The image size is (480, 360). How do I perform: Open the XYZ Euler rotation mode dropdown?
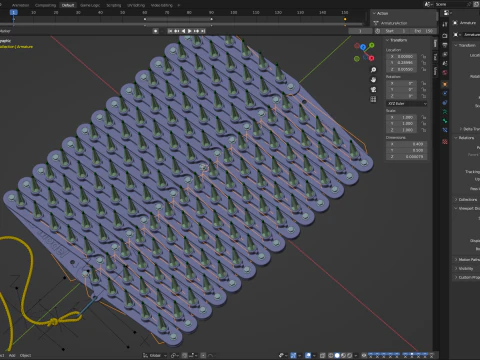(x=407, y=104)
